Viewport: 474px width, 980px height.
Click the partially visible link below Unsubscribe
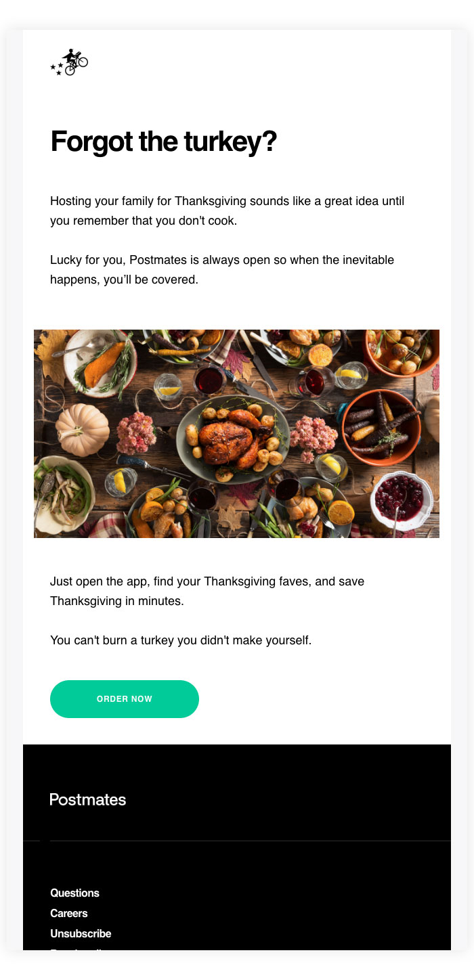tap(74, 950)
